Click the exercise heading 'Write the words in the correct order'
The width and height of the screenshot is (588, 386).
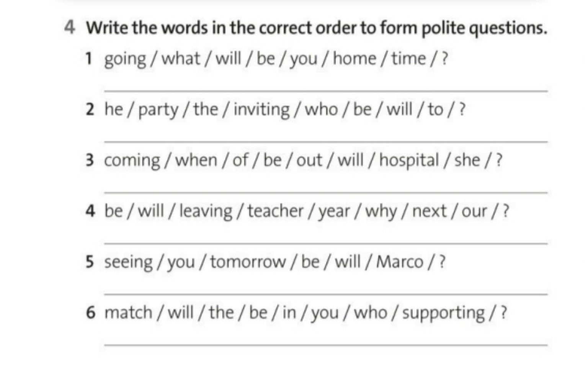coord(316,28)
